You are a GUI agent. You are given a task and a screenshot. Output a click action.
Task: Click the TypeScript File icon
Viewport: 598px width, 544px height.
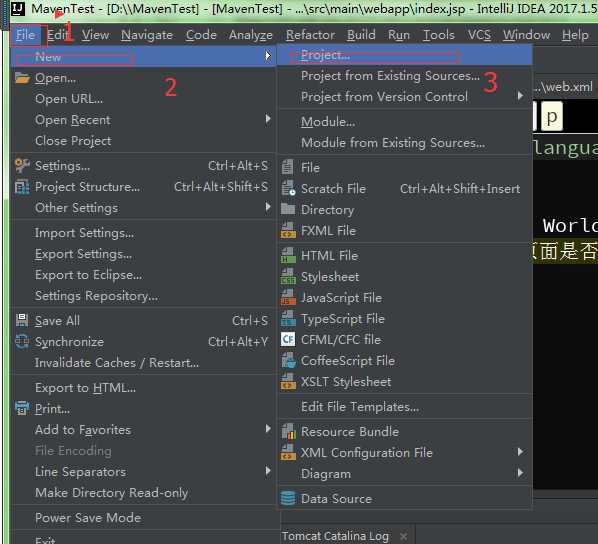(288, 318)
